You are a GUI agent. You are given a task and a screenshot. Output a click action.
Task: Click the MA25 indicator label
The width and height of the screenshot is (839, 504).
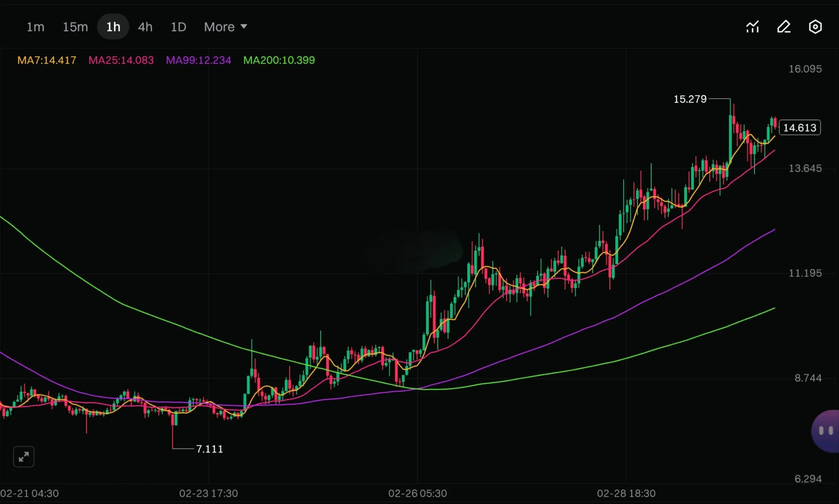pos(121,60)
